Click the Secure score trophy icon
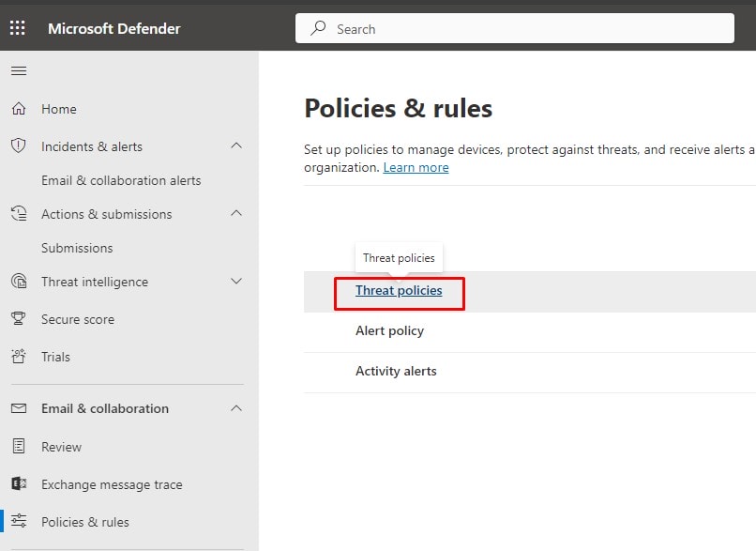The image size is (756, 551). coord(19,318)
